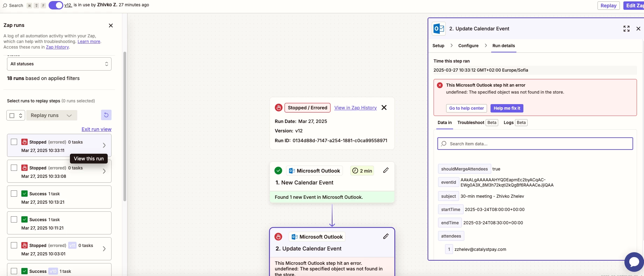Expand the Stopped run at 10:33:11 chevron
The width and height of the screenshot is (644, 276).
[104, 145]
